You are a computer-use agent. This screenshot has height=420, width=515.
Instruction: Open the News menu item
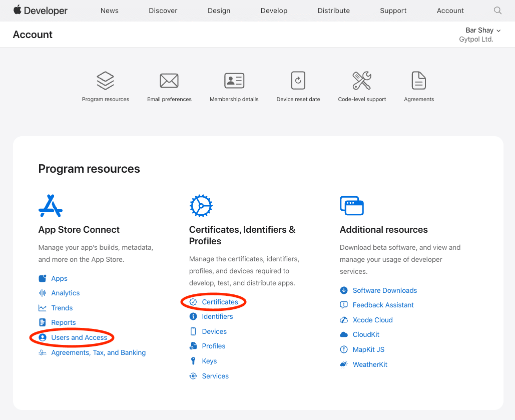[110, 11]
